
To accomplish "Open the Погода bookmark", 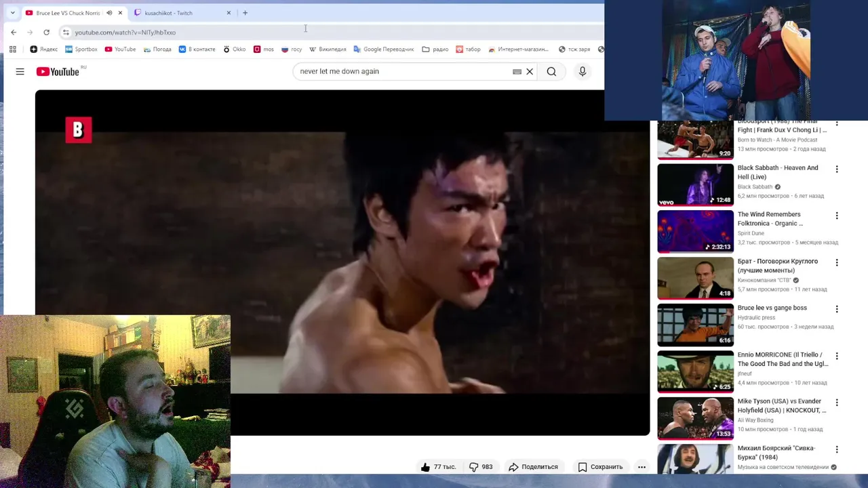I will (157, 49).
